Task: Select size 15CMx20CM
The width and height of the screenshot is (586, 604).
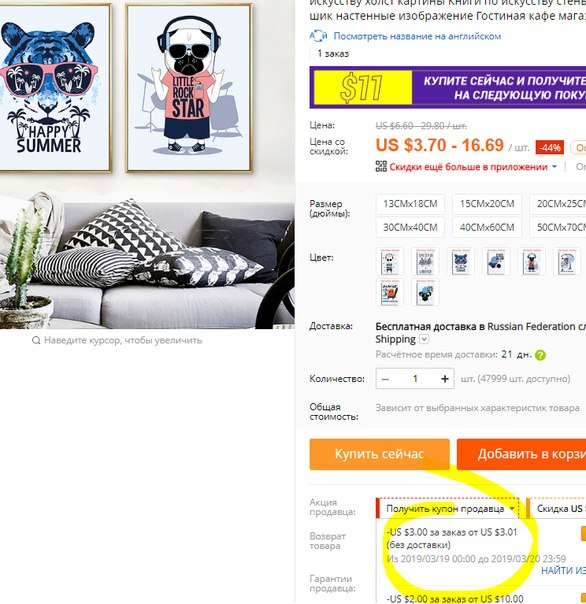Action: click(x=487, y=204)
